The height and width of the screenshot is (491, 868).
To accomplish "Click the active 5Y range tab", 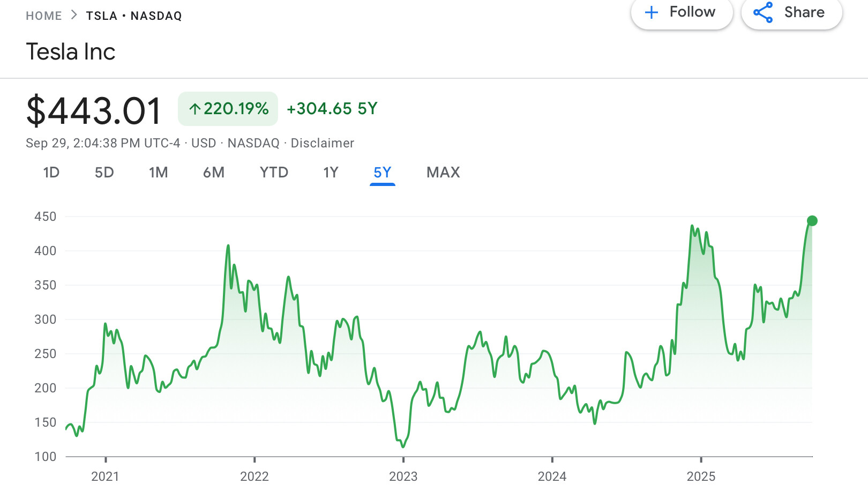I will [382, 173].
